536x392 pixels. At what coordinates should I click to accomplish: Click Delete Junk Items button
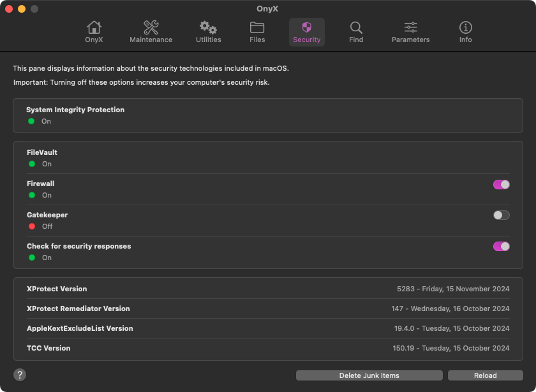point(369,375)
